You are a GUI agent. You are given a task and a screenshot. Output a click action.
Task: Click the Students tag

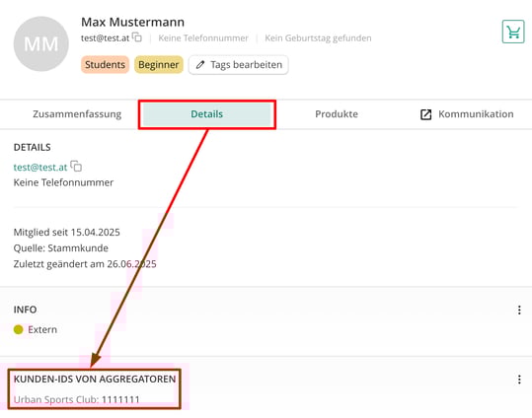pos(105,64)
